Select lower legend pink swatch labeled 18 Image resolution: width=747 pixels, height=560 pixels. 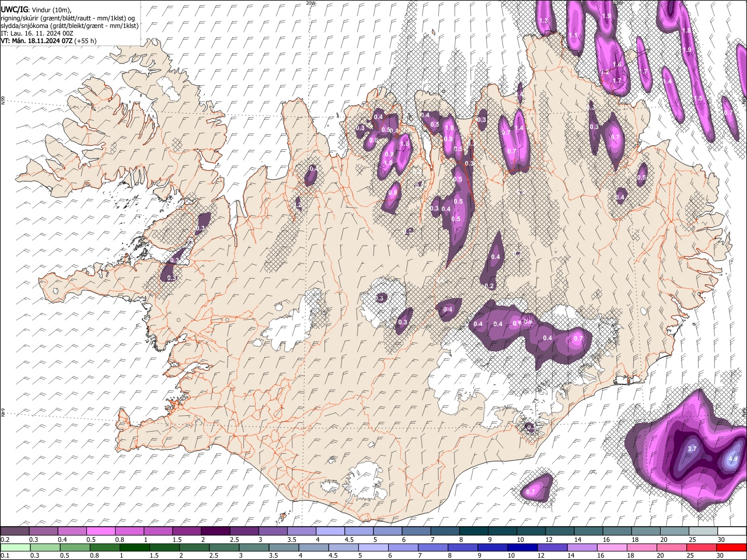point(643,547)
